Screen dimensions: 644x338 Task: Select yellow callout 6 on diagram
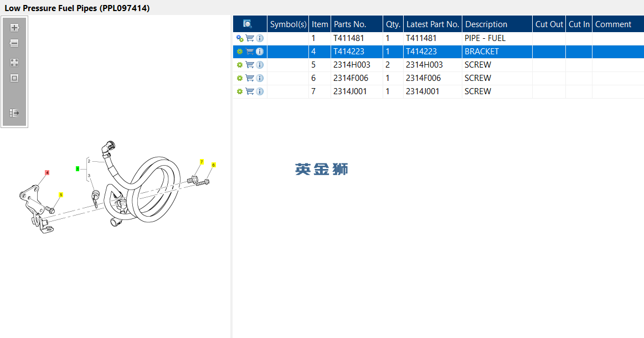click(213, 165)
